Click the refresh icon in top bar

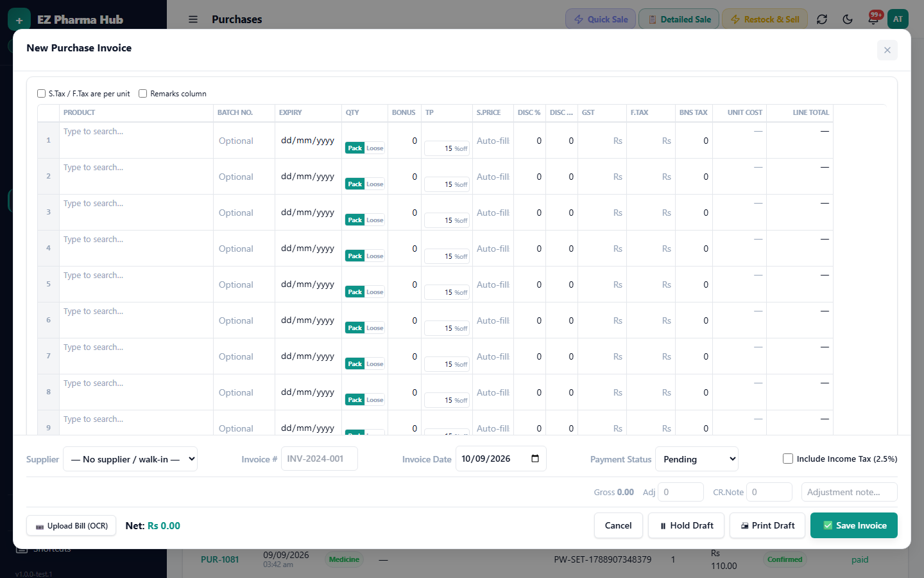click(822, 19)
